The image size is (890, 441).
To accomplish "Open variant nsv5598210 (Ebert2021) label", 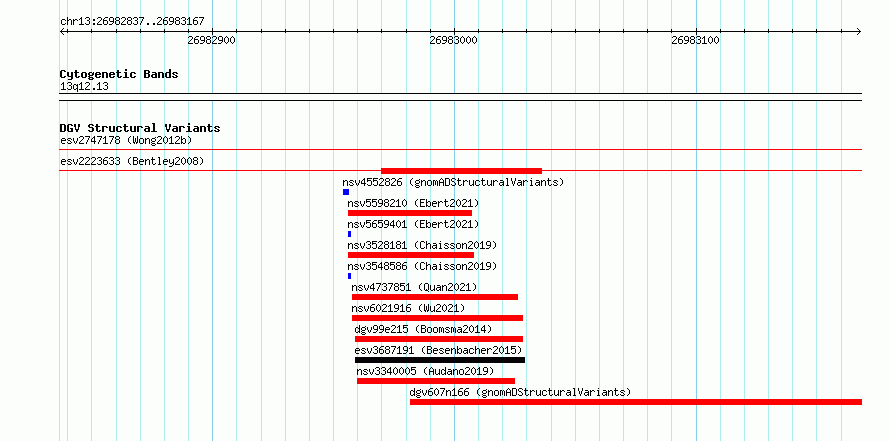I will 413,203.
